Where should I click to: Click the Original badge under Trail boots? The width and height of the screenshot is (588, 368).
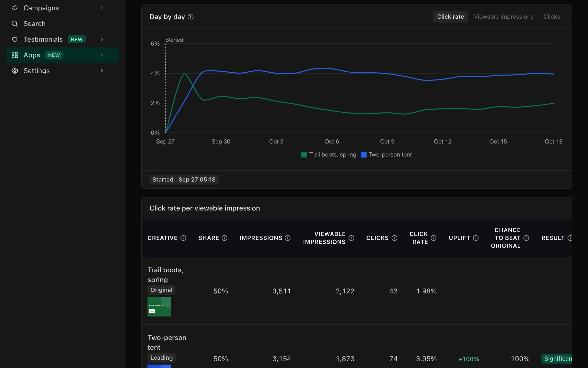click(161, 290)
